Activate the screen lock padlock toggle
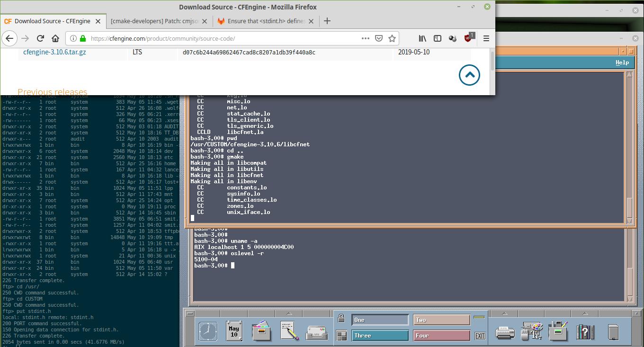Image resolution: width=644 pixels, height=347 pixels. pyautogui.click(x=341, y=318)
